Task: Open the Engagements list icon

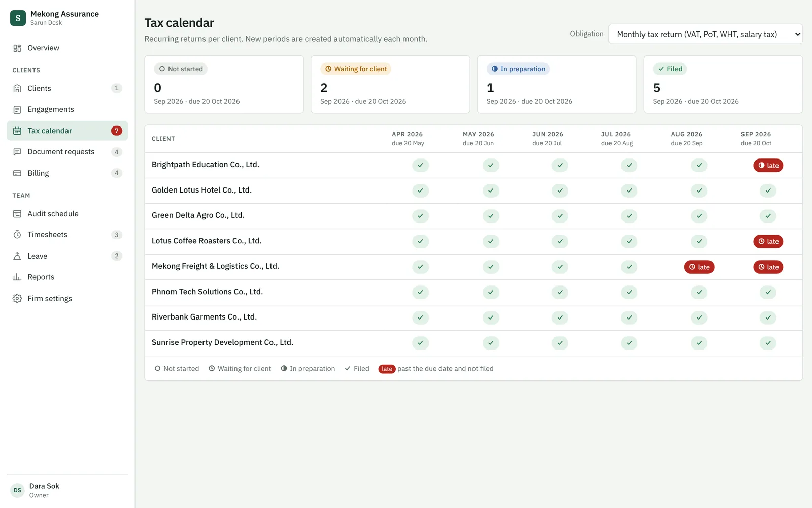Action: [x=17, y=110]
